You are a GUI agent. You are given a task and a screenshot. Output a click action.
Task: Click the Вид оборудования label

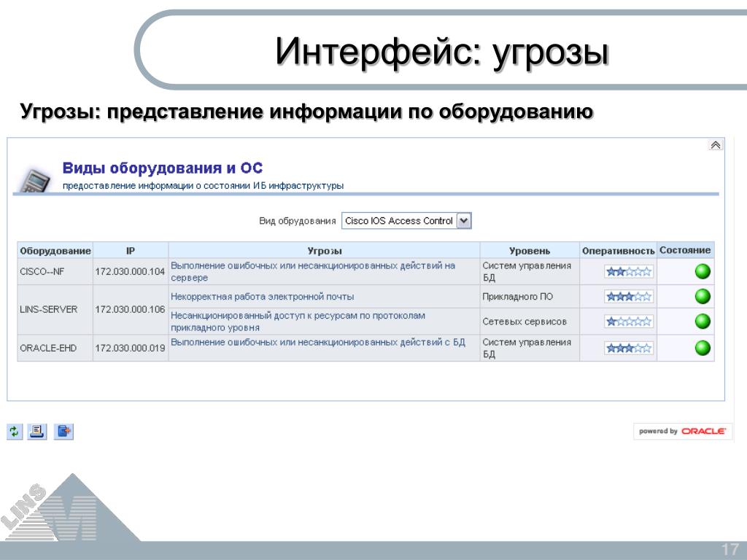tap(298, 221)
